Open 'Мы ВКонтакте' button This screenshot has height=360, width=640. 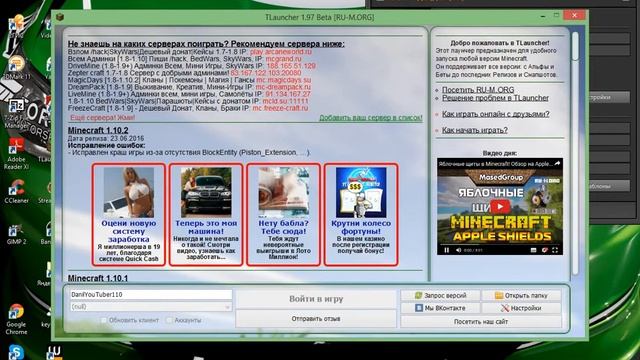(x=440, y=308)
